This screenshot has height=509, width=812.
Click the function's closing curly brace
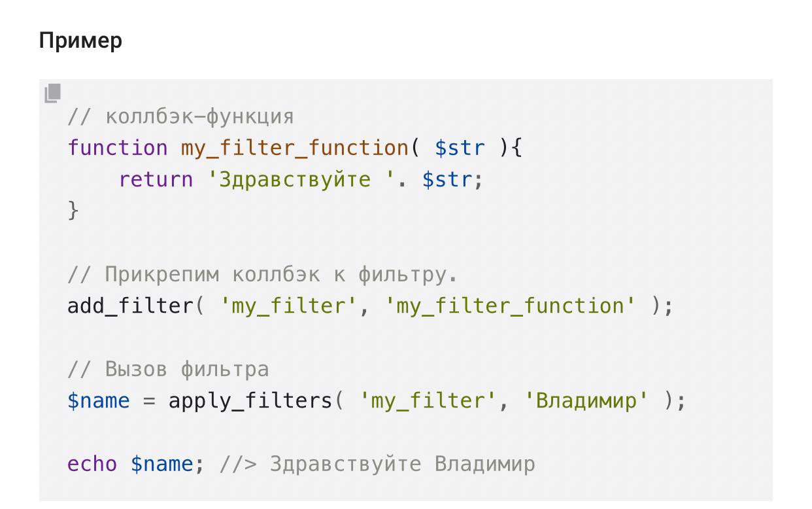(73, 211)
